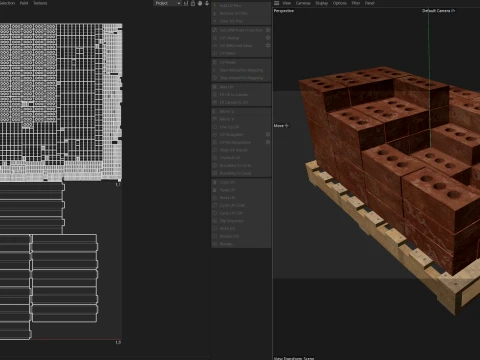Screen dimensions: 480x360
Task: Open the UV Unwrap settings gear
Action: tap(268, 38)
